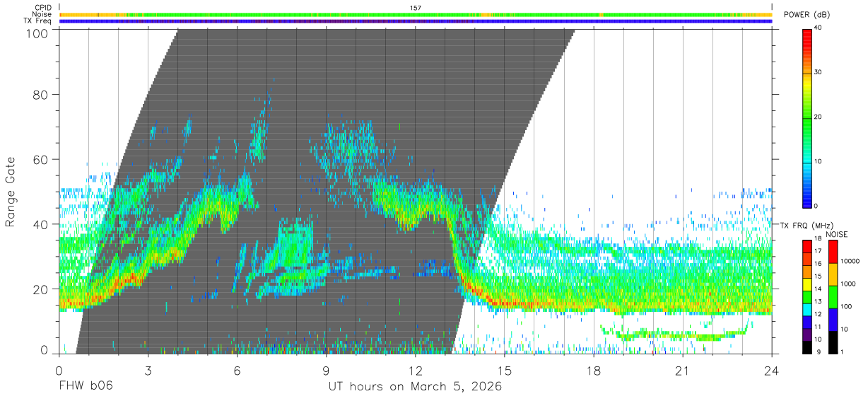Click the 'FHW b06' radar beam label

(x=86, y=387)
